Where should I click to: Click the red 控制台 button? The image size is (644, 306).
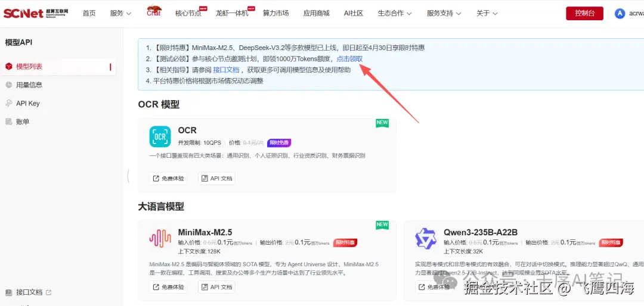(x=584, y=13)
